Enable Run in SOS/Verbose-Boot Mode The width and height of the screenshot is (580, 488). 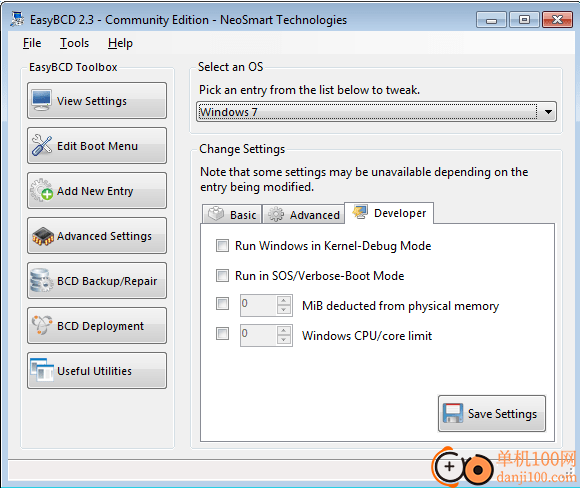click(222, 276)
